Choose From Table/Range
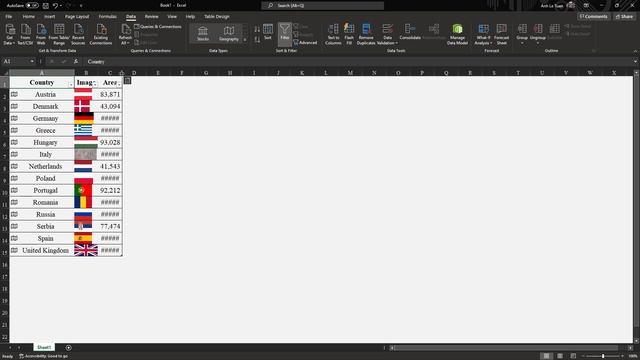 pyautogui.click(x=59, y=34)
